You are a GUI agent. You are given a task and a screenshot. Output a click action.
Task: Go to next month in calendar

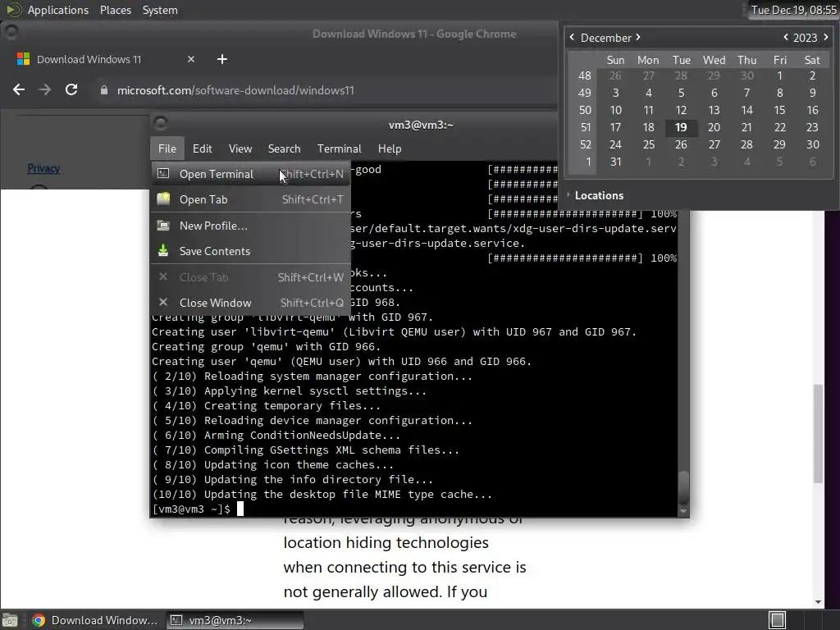coord(638,37)
